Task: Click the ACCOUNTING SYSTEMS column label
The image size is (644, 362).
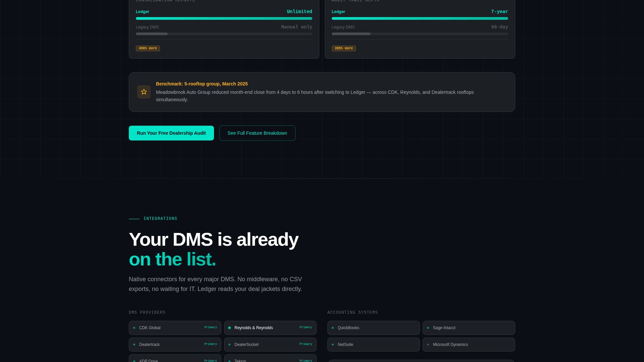Action: 353,312
